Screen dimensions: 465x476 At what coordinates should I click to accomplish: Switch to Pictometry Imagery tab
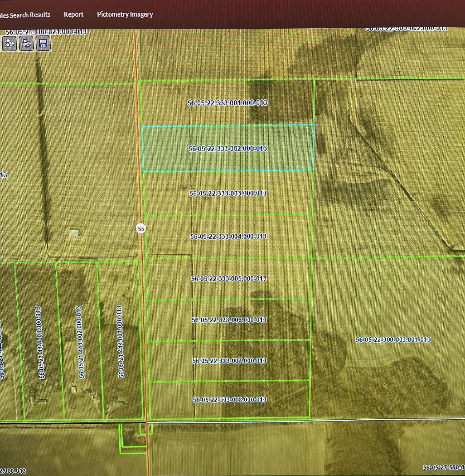point(125,15)
